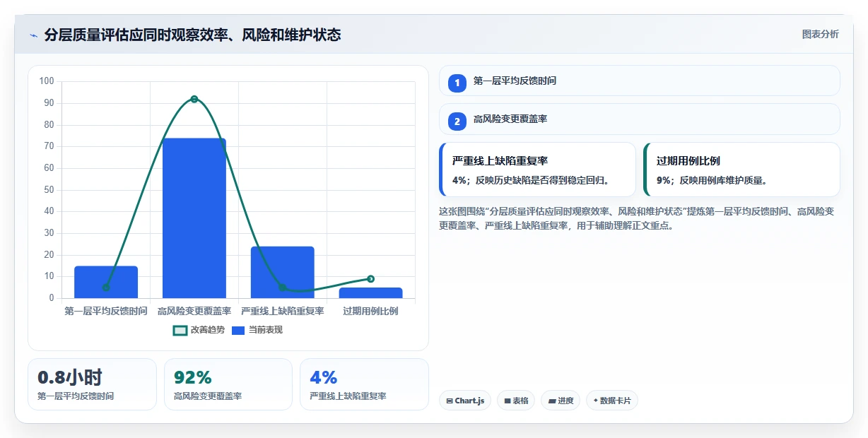Click the lightning icon beside the title
The height and width of the screenshot is (438, 868).
[33, 35]
